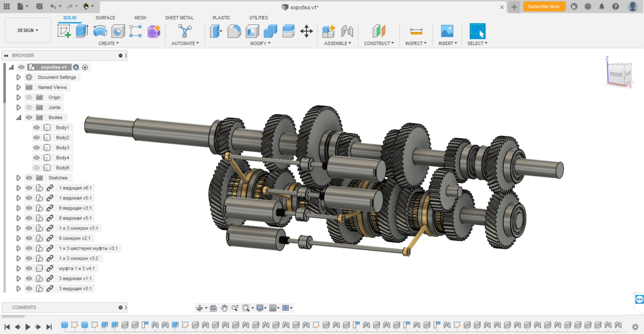Image resolution: width=644 pixels, height=334 pixels.
Task: Switch to the PLASTIC tab
Action: point(221,18)
